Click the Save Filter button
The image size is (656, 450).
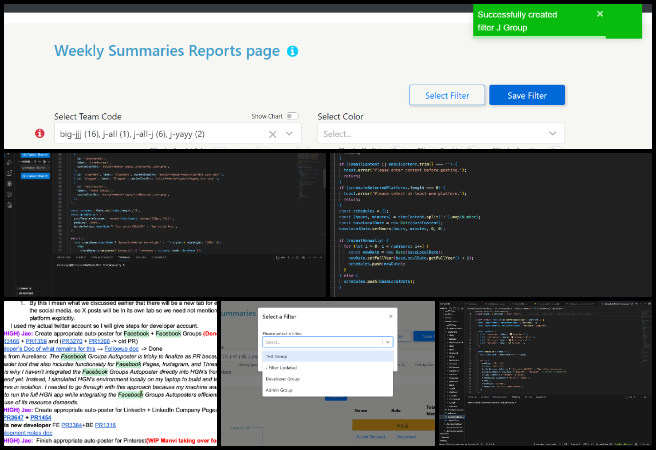pos(526,95)
